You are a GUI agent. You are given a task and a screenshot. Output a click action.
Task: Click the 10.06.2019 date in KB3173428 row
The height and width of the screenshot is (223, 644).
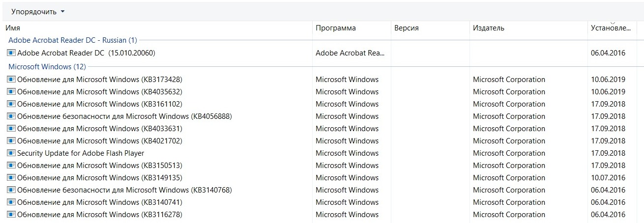608,79
